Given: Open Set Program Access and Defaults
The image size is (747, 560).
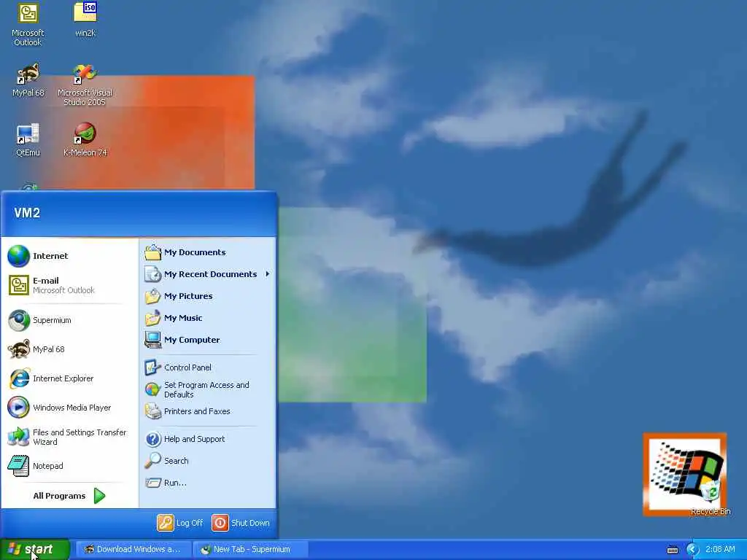Looking at the screenshot, I should pyautogui.click(x=208, y=389).
